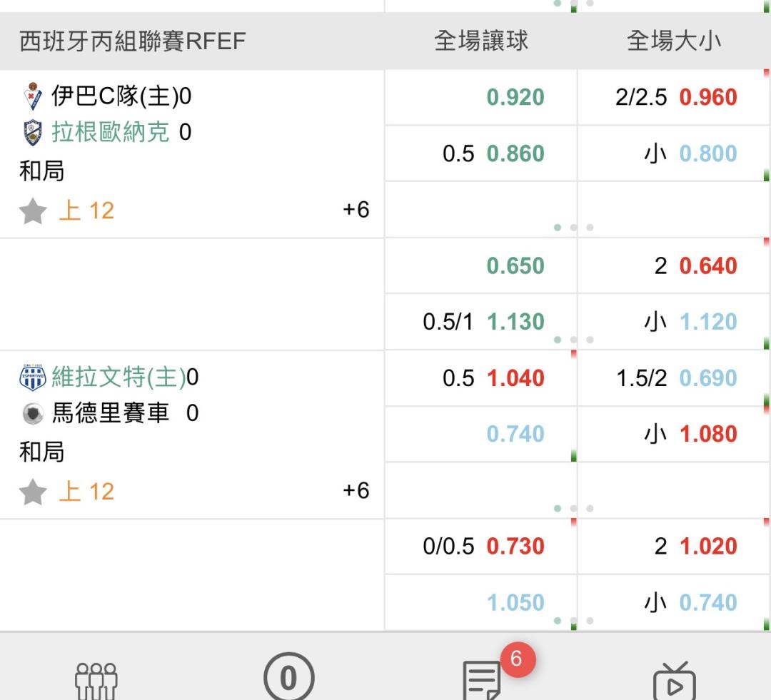Expand +6 more markets for 伊巴C隊 match

point(356,210)
